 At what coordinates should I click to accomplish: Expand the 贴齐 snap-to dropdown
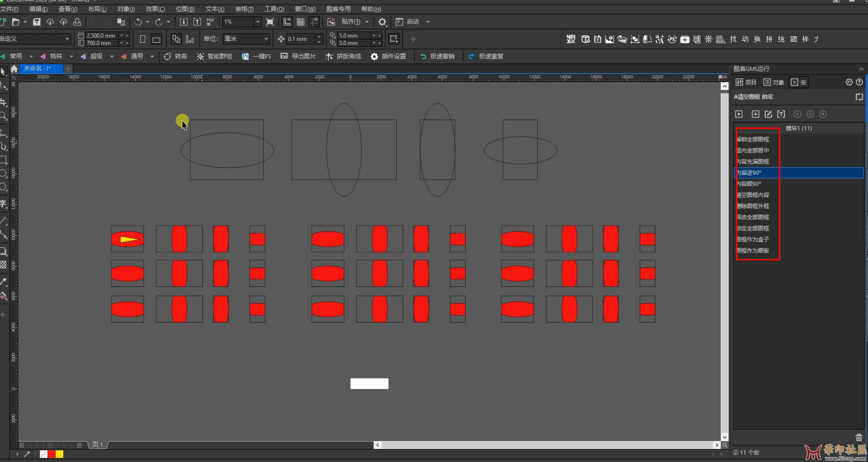[x=367, y=22]
